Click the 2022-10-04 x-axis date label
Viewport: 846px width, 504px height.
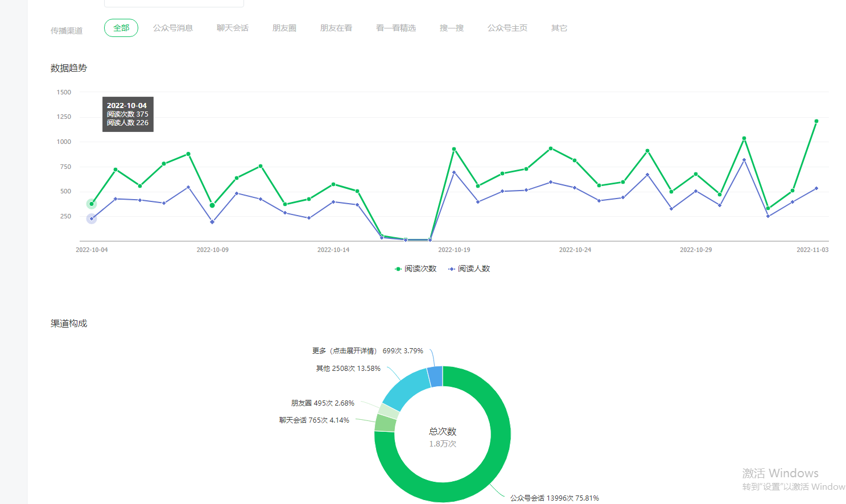pos(92,250)
